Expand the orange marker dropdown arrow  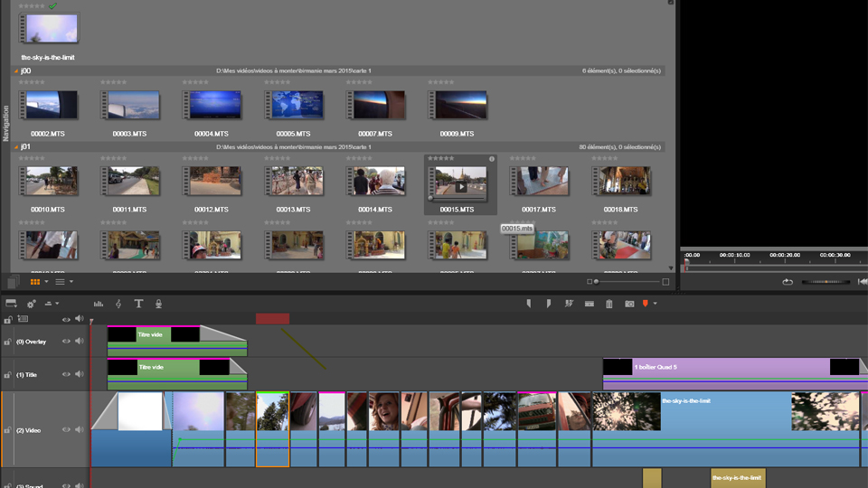click(655, 304)
